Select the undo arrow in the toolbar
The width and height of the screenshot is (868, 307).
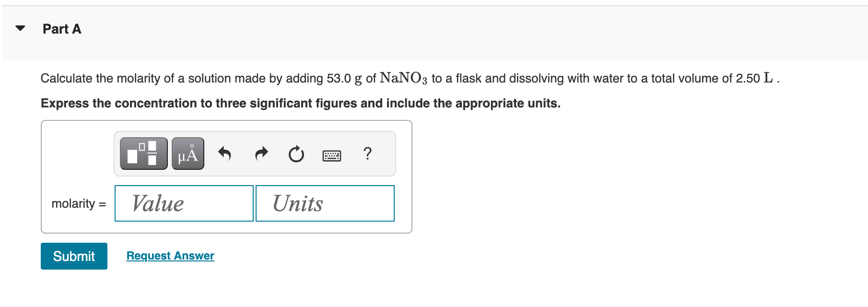click(225, 153)
